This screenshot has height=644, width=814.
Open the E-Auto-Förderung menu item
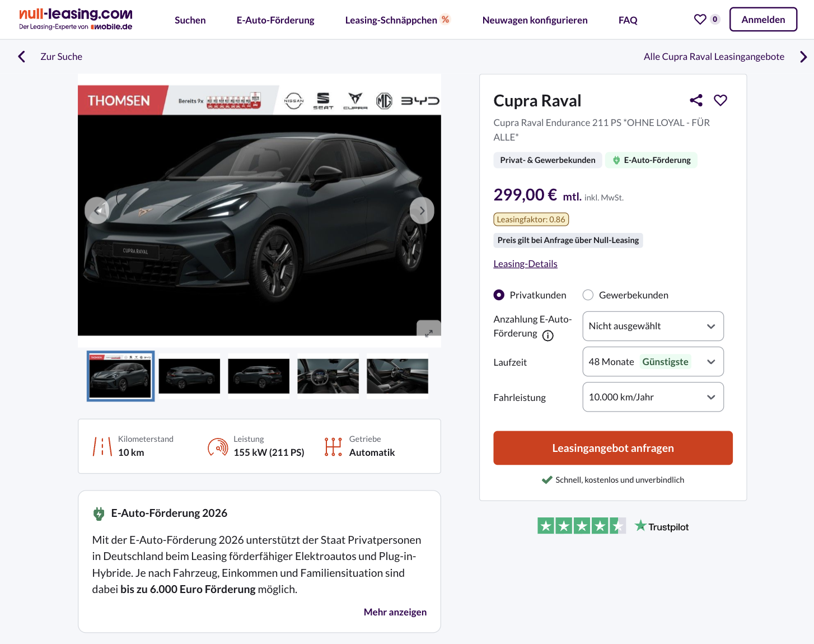pos(275,20)
